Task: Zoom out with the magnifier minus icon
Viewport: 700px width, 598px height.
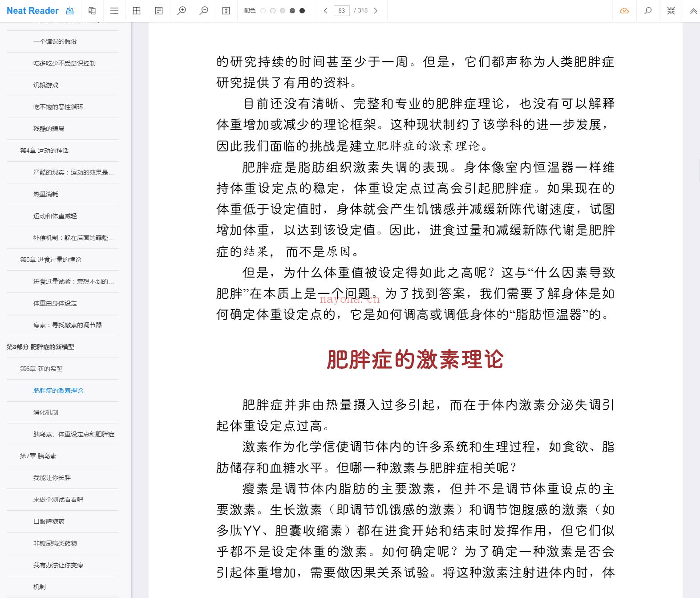Action: point(204,11)
